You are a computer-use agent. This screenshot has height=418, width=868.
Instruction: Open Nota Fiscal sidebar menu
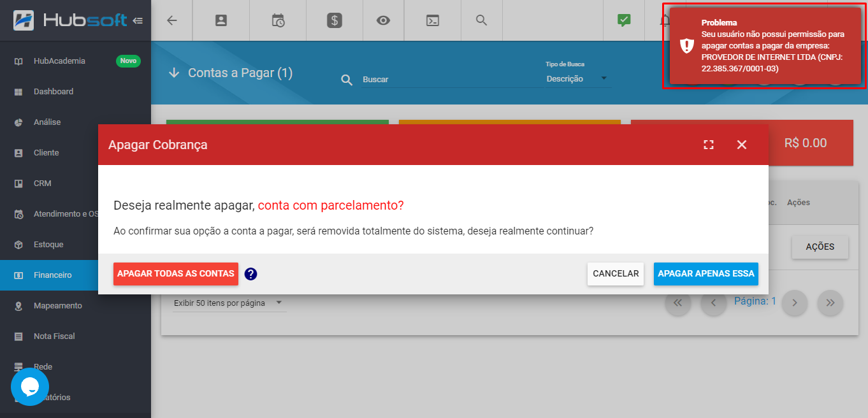[75, 336]
